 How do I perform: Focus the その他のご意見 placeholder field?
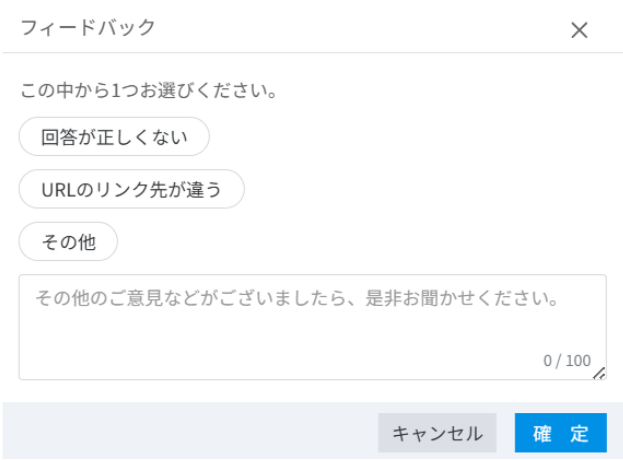click(x=295, y=299)
